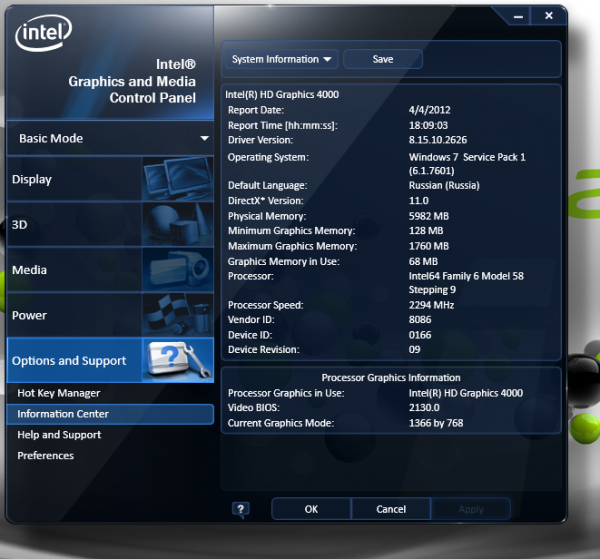Close the Intel control panel window
Screen dimensions: 600x559
(x=549, y=16)
